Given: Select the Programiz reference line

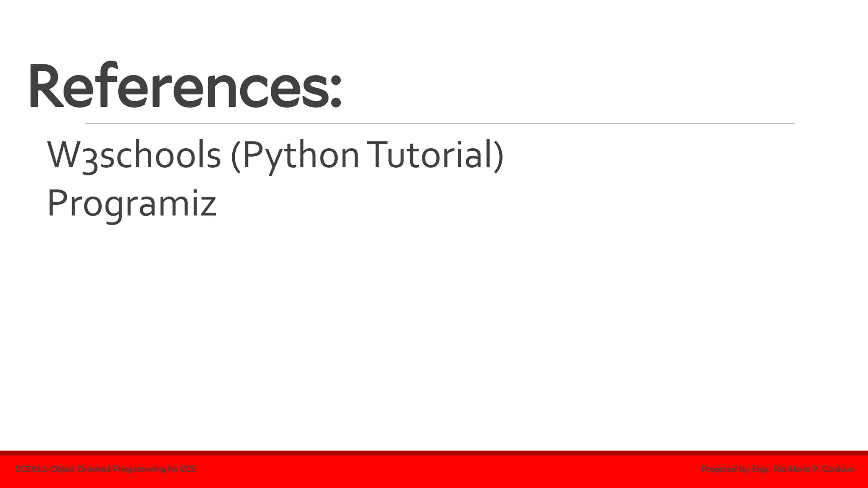Looking at the screenshot, I should (x=132, y=203).
